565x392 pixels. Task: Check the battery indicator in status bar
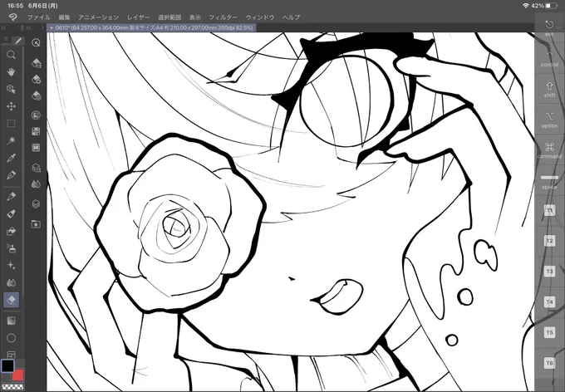pos(552,6)
